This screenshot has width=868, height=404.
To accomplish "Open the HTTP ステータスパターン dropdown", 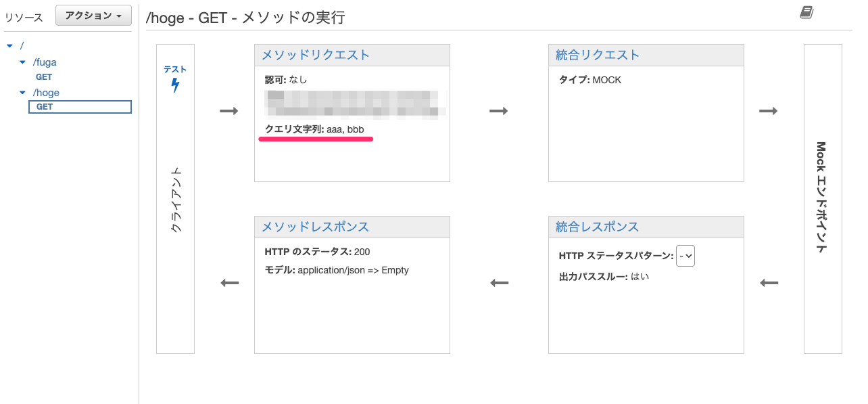I will click(685, 255).
